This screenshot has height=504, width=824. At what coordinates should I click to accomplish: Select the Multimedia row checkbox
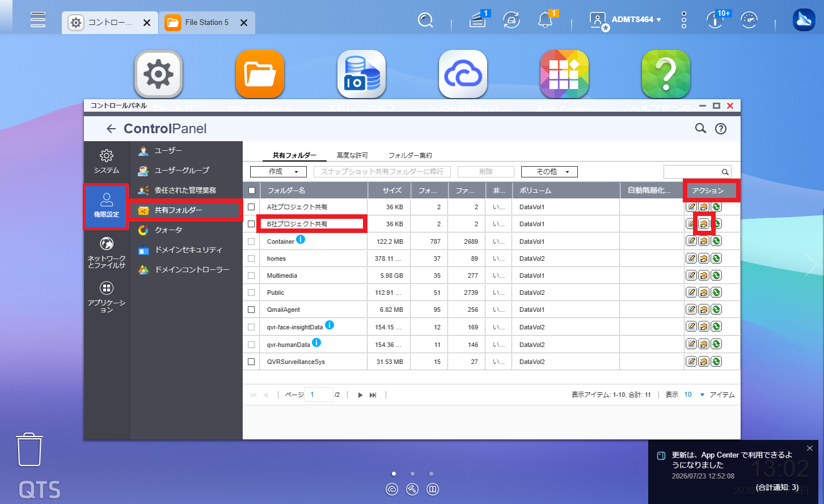click(x=251, y=276)
